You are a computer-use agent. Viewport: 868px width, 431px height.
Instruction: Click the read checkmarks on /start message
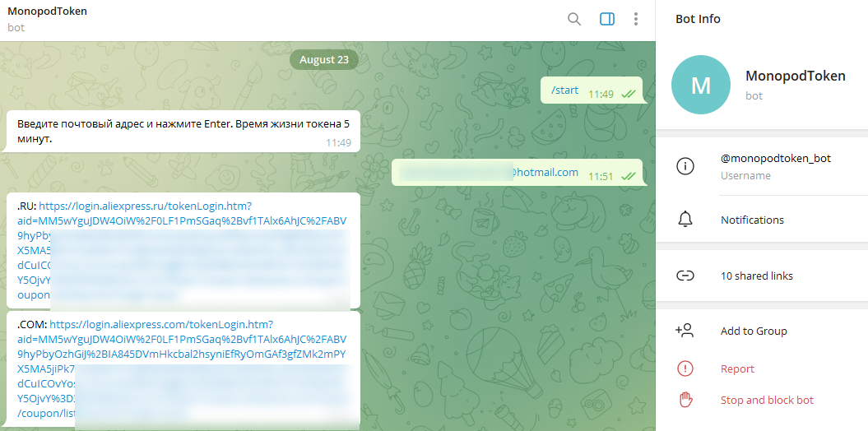(x=628, y=94)
